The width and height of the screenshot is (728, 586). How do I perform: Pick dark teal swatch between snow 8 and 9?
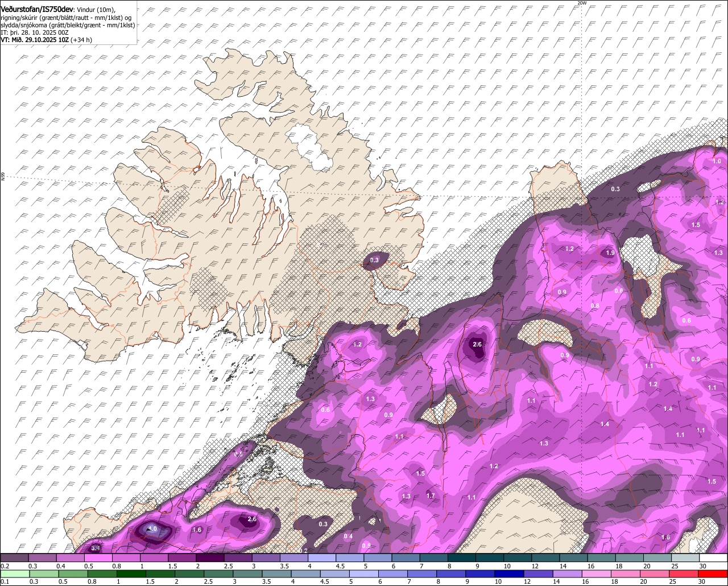462,558
